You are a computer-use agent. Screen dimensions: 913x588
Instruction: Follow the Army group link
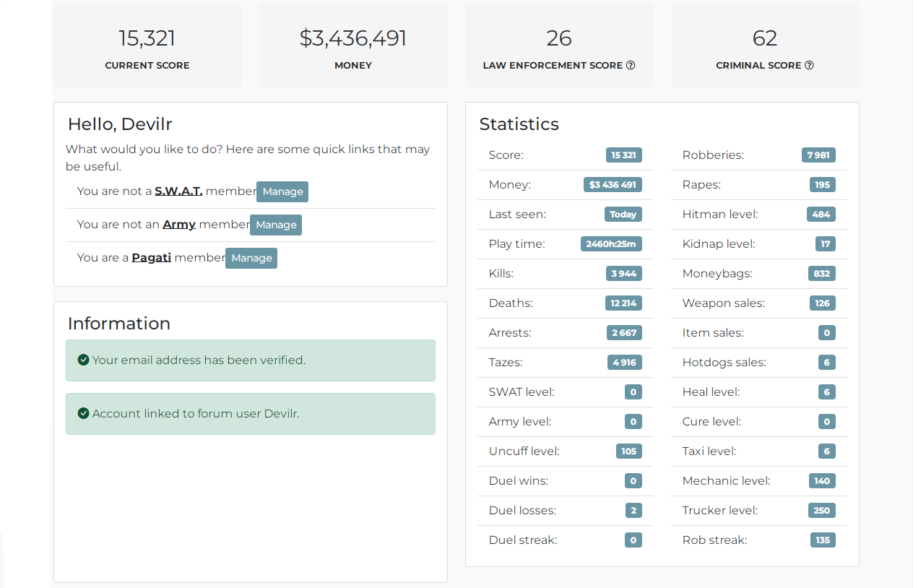179,225
